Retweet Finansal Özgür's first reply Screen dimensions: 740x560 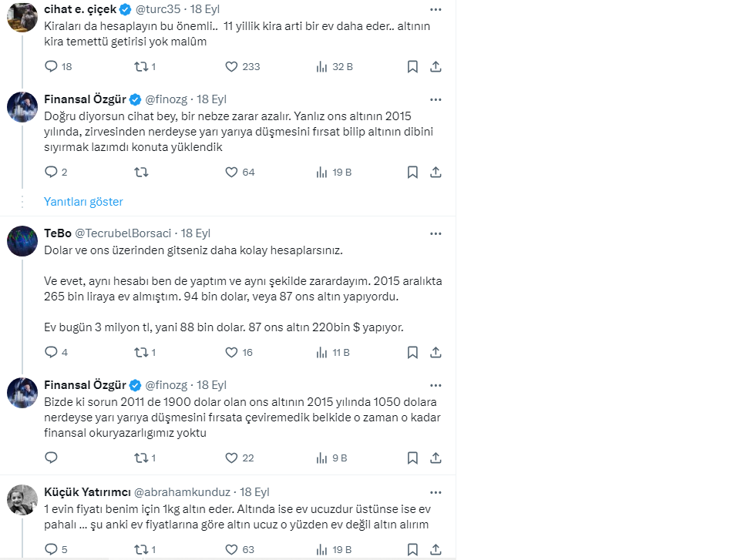(141, 173)
